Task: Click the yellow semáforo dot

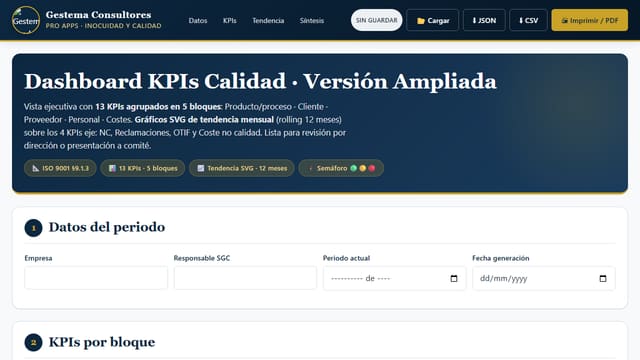Action: click(x=362, y=168)
